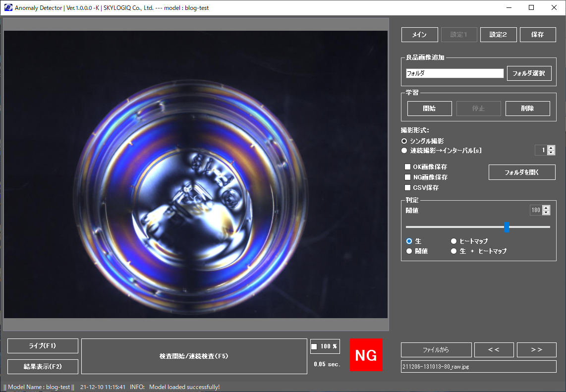566x392 pixels.
Task: Increase the capture interval with up arrow
Action: (x=551, y=148)
